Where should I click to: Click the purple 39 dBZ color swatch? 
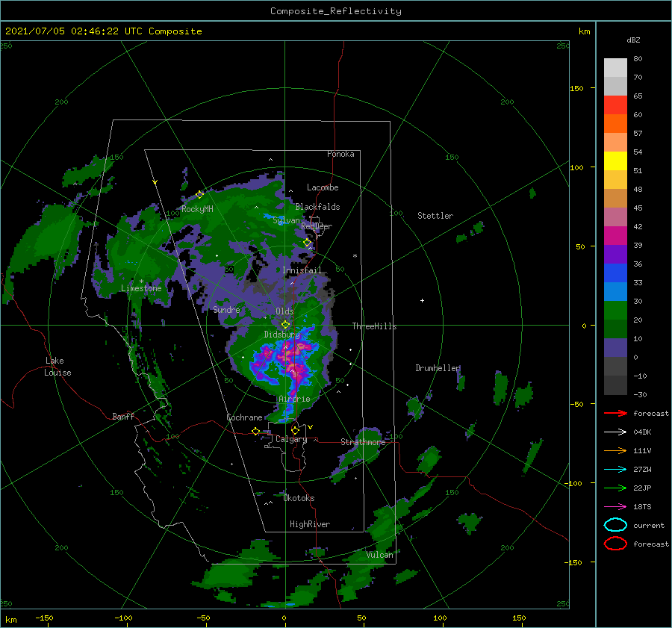pyautogui.click(x=615, y=255)
